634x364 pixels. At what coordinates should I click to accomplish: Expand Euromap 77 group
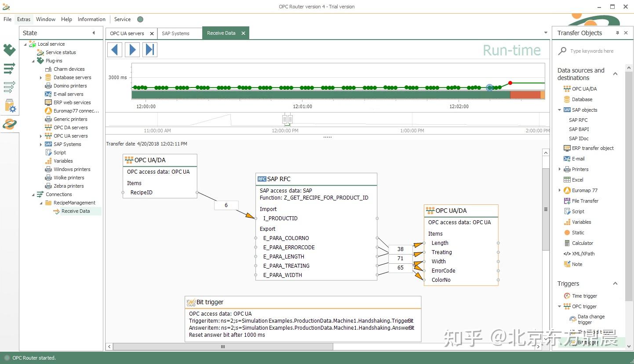[x=559, y=190]
